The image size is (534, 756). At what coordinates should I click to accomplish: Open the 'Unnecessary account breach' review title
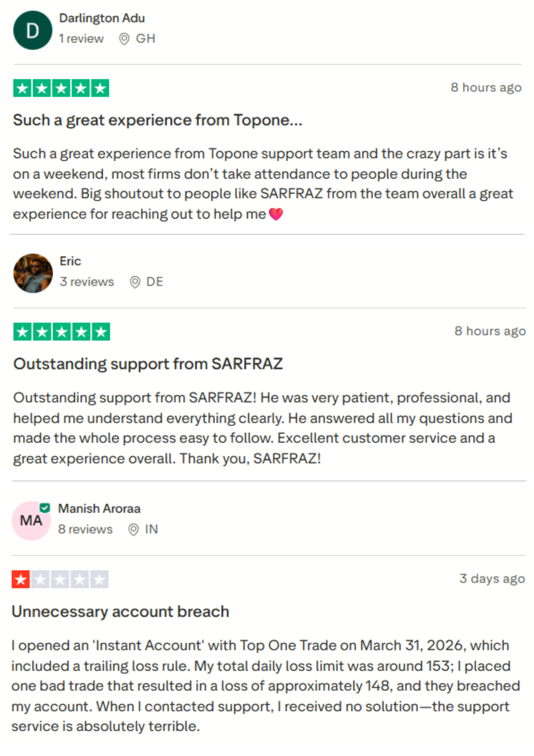(x=120, y=611)
